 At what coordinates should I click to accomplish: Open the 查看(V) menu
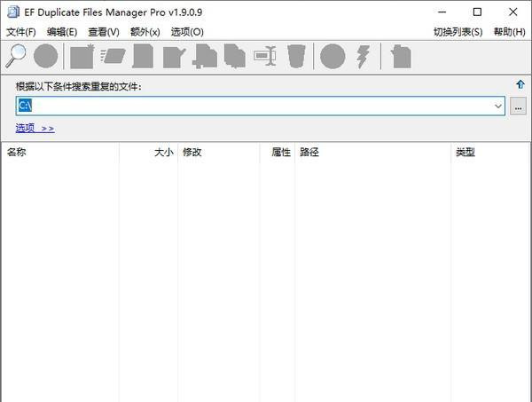point(104,32)
